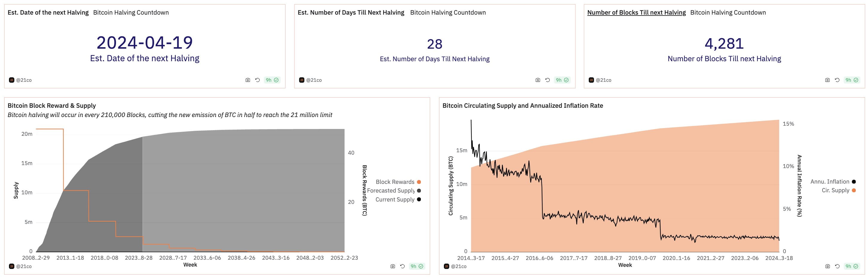The height and width of the screenshot is (280, 868).
Task: Capture snapshot of Bitcoin Block Reward chart
Action: 392,266
